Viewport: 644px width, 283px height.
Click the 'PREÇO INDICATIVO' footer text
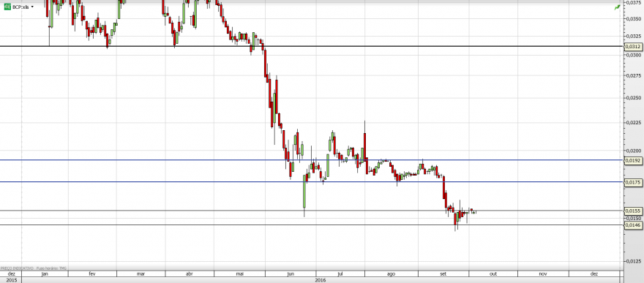[16, 268]
